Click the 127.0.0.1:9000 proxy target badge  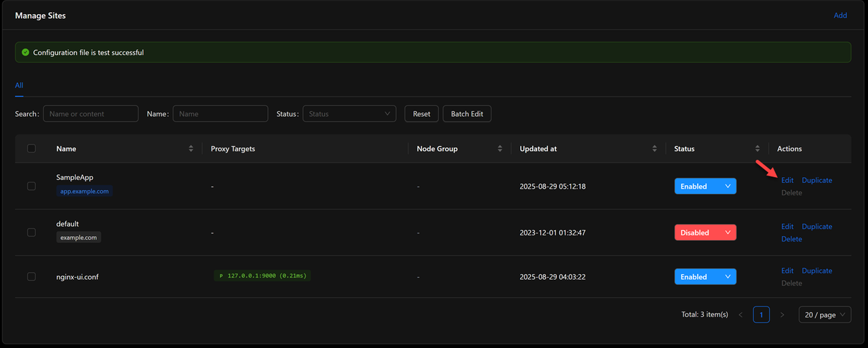coord(262,276)
